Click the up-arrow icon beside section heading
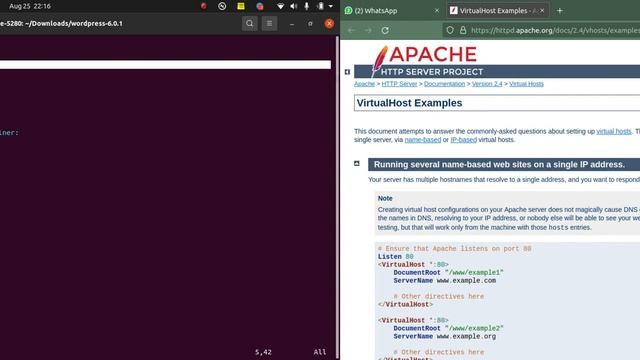 click(357, 163)
